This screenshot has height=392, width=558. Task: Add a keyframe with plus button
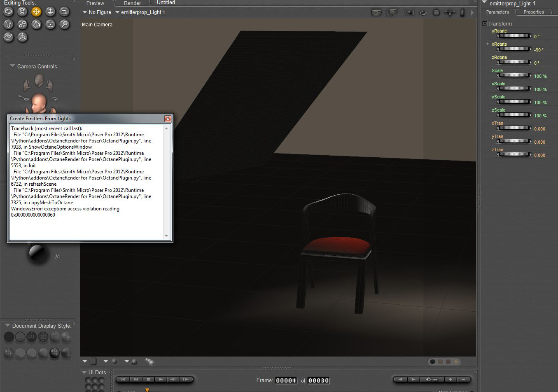[451, 379]
